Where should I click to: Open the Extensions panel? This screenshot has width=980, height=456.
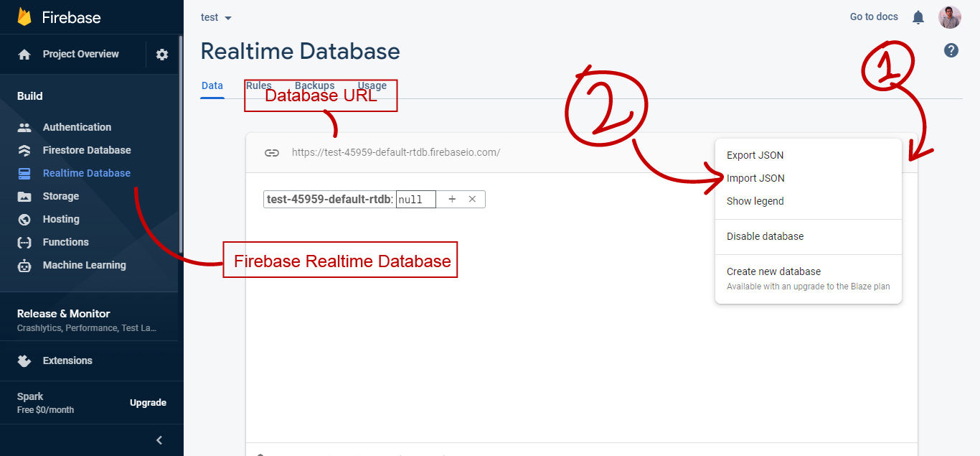(x=67, y=360)
